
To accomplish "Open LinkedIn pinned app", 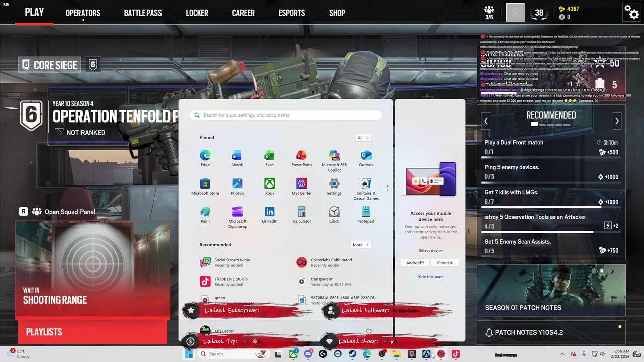I will pyautogui.click(x=269, y=214).
